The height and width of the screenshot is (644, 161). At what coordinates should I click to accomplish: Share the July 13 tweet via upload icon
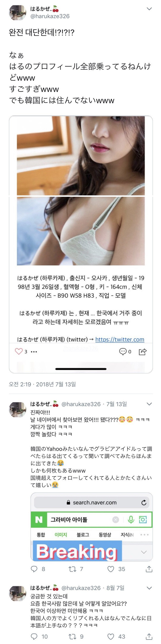pyautogui.click(x=149, y=569)
